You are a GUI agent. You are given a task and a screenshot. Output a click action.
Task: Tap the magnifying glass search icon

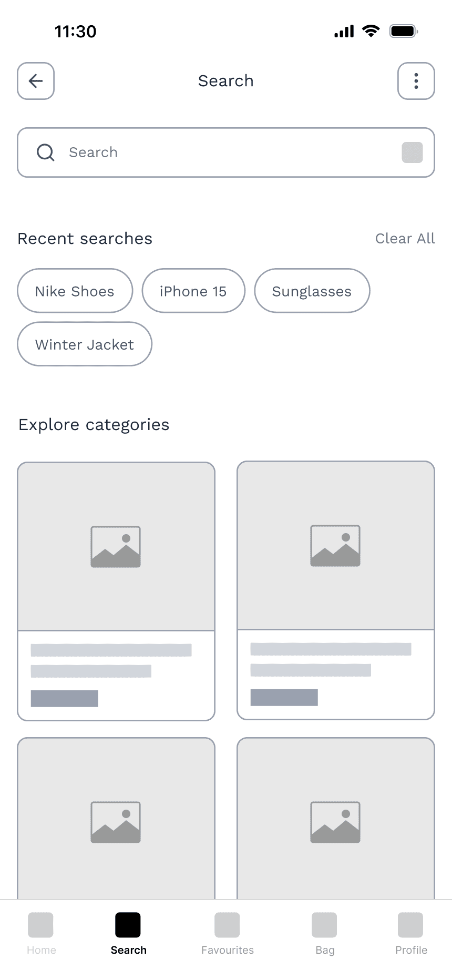(45, 152)
